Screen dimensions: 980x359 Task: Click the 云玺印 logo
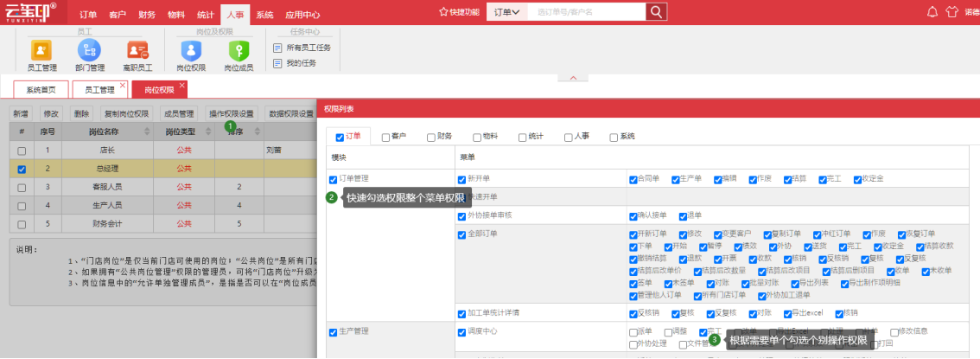30,12
